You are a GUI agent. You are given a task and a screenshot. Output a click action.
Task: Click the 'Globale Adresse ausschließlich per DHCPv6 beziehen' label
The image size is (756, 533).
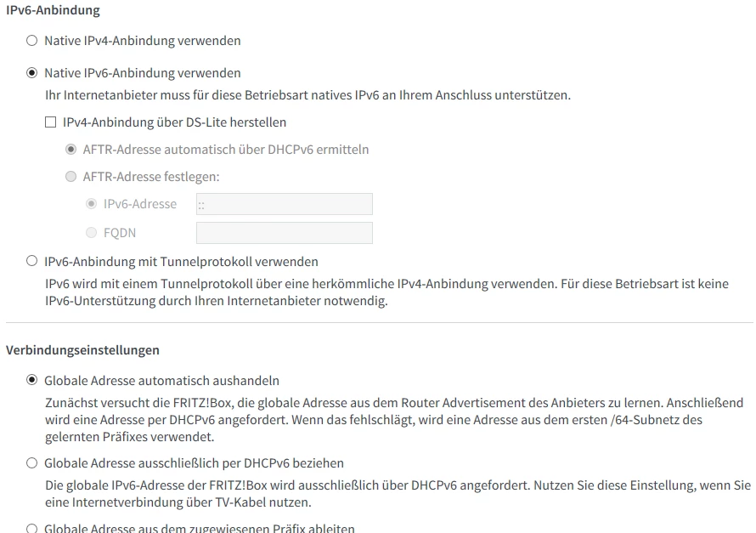coord(194,463)
